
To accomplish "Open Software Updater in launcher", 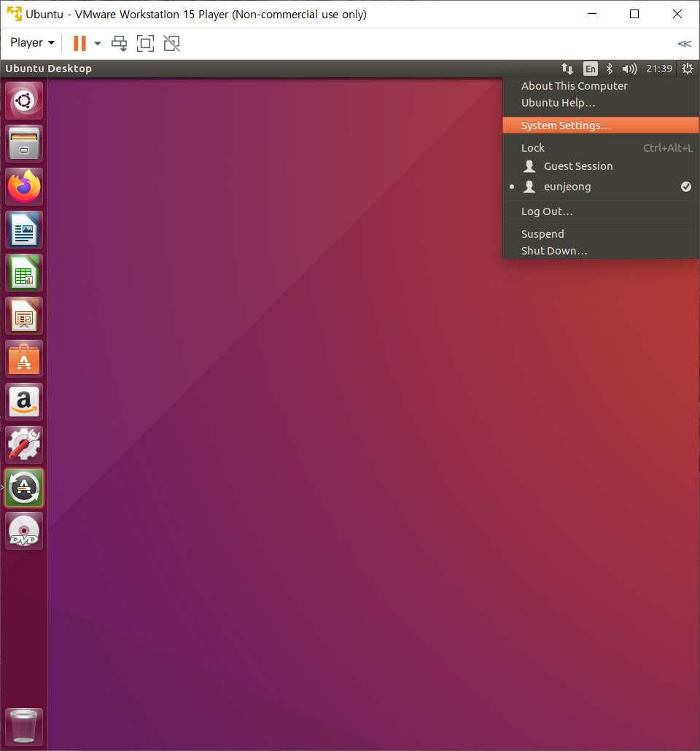I will tap(24, 488).
